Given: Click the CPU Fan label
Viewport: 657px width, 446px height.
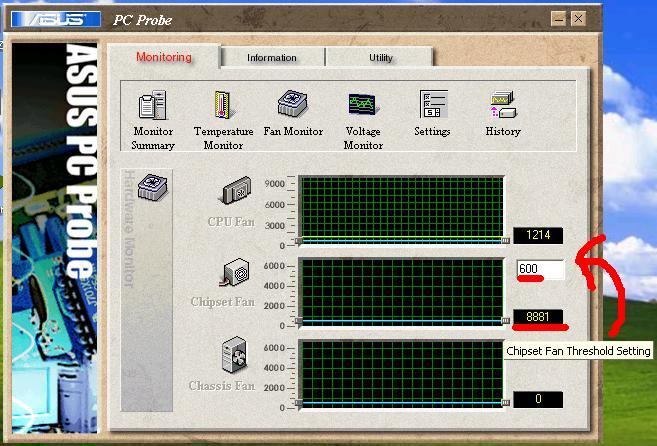Looking at the screenshot, I should click(x=231, y=222).
